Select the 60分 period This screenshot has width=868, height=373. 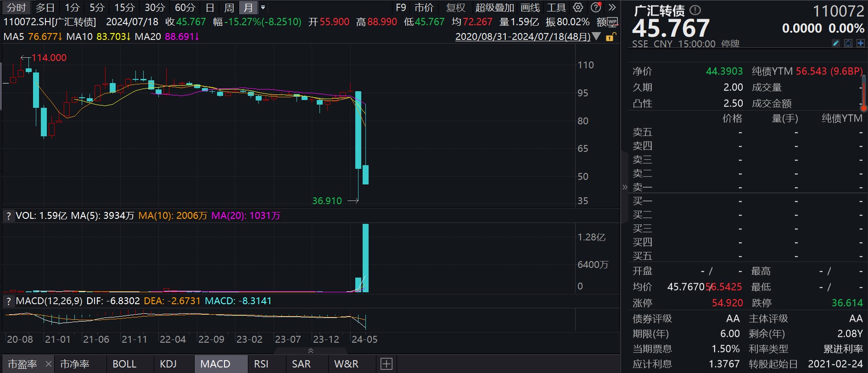(185, 7)
